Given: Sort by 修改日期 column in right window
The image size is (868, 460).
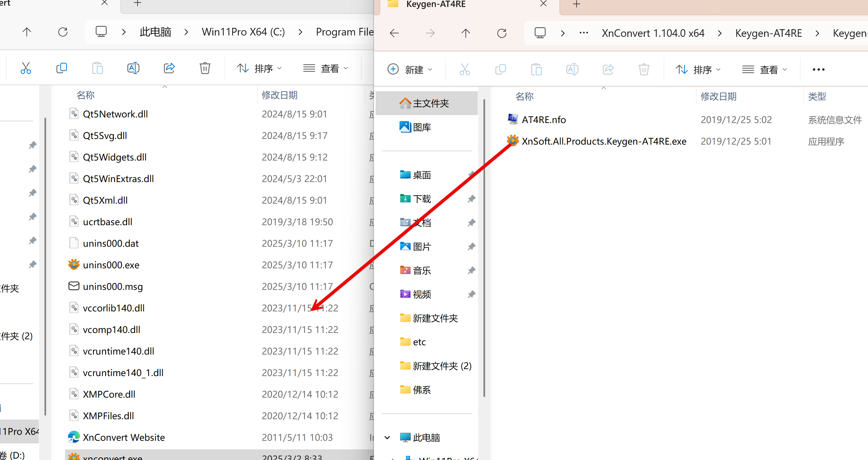Looking at the screenshot, I should 718,97.
